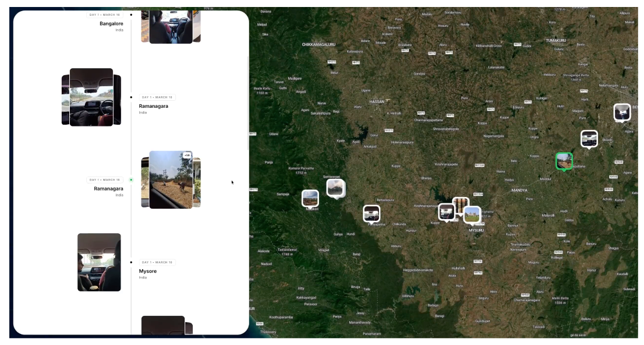Image resolution: width=644 pixels, height=345 pixels.
Task: Open the dashboard photo stack left of timeline
Action: click(91, 97)
